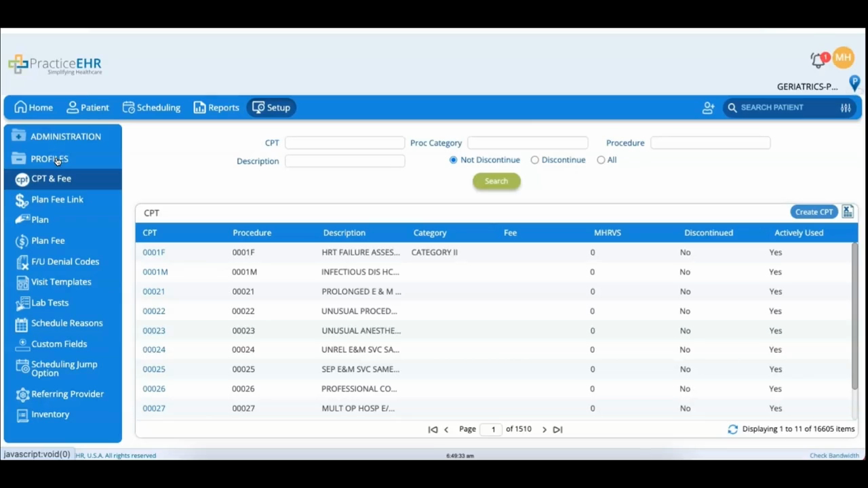Select the All radio button
The image size is (868, 488).
click(601, 160)
